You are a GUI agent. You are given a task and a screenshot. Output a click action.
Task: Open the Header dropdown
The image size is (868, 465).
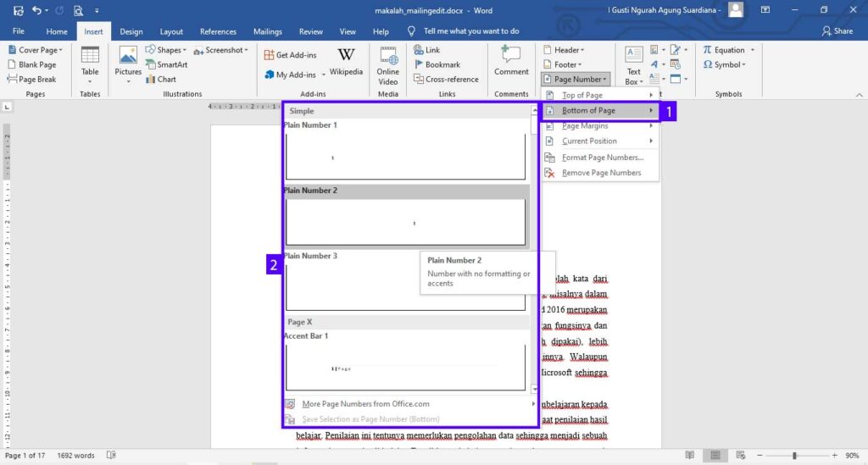[564, 50]
